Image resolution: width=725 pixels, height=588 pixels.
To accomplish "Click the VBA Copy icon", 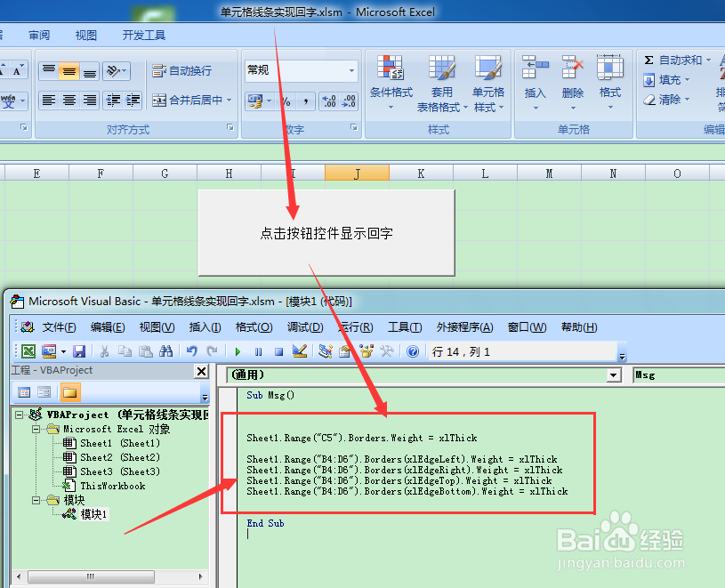I will tap(125, 351).
